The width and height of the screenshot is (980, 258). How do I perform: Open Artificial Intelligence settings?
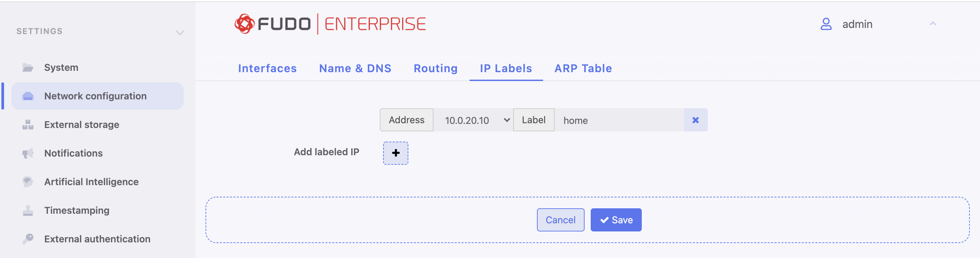point(98,182)
